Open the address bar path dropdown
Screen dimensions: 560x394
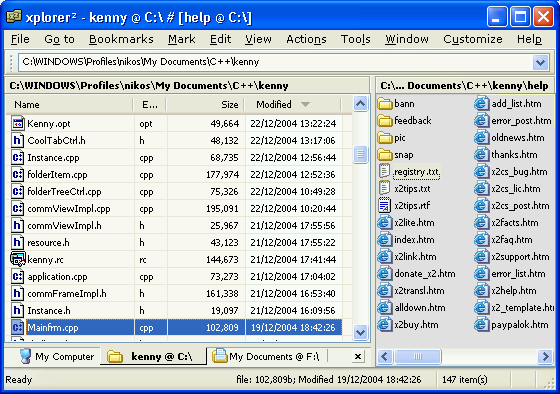pos(540,63)
